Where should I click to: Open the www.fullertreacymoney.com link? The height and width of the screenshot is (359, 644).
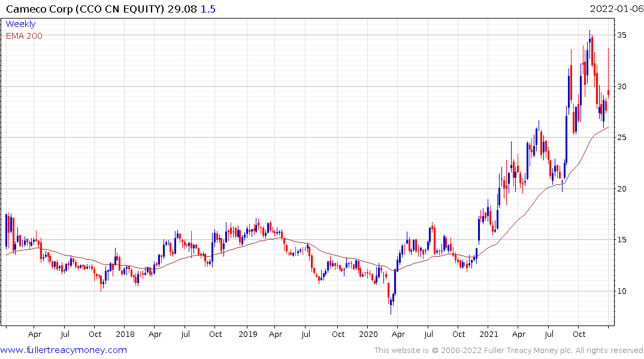tap(64, 350)
